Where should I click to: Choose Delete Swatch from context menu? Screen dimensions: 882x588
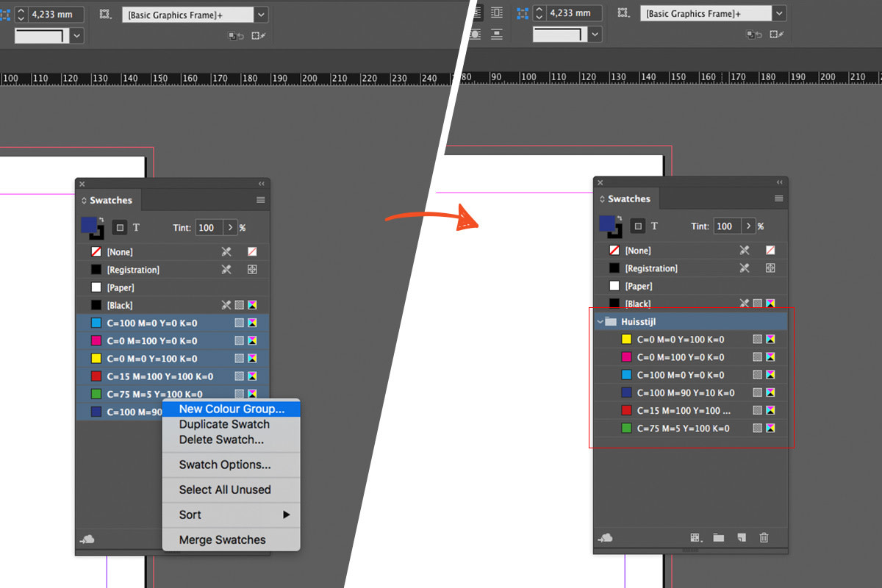231,440
